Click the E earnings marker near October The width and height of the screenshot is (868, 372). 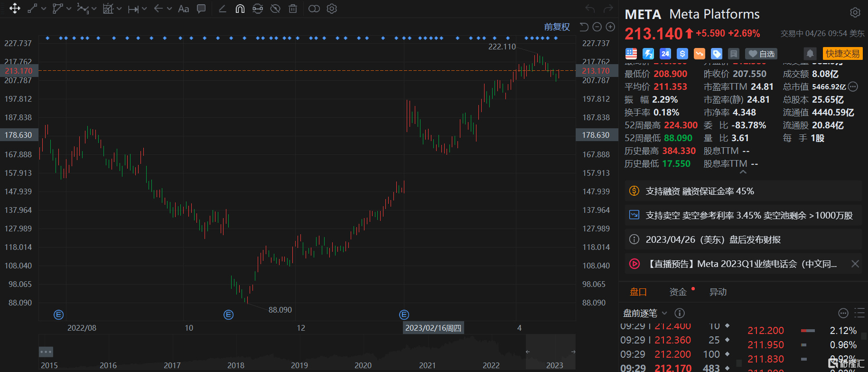click(228, 315)
